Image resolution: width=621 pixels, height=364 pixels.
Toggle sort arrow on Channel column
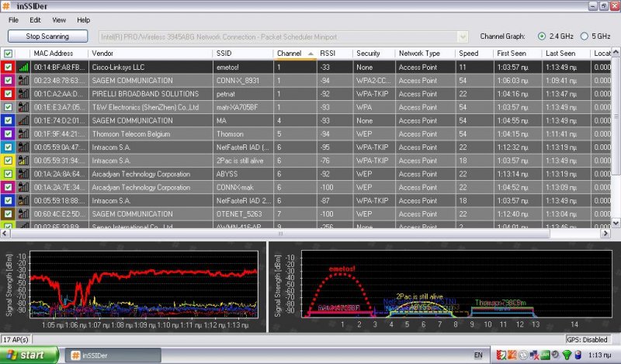[x=311, y=54]
